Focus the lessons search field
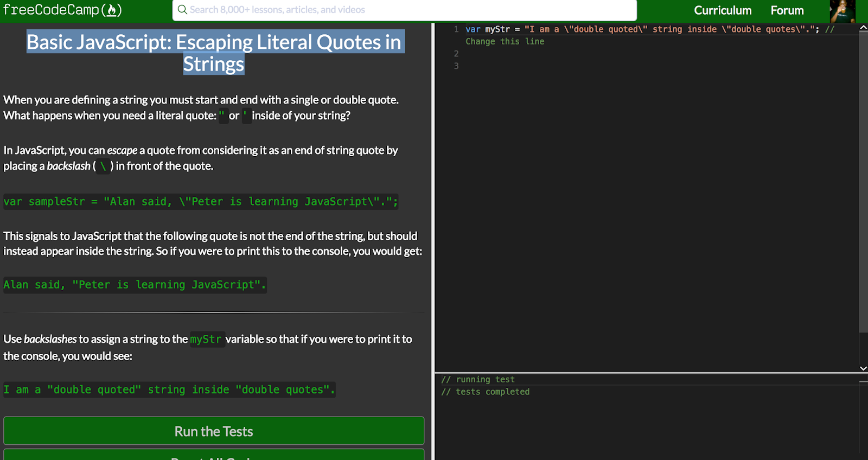The height and width of the screenshot is (460, 868). click(404, 10)
